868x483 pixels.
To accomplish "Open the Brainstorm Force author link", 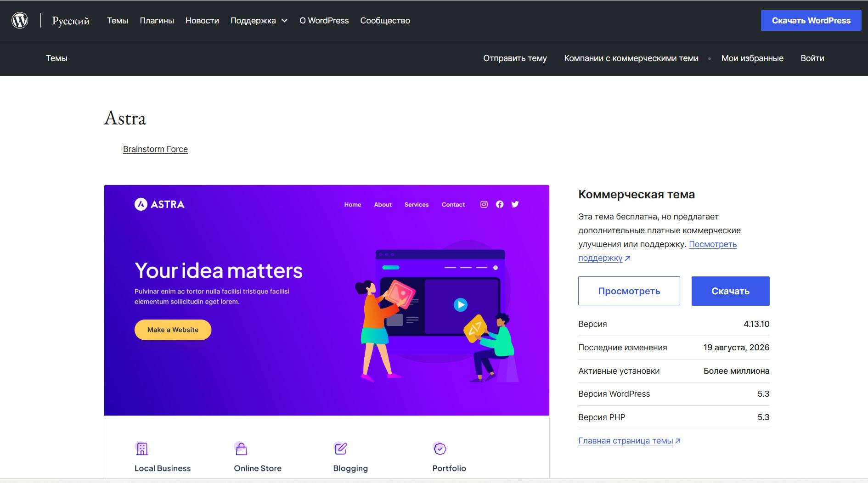I will pos(155,149).
